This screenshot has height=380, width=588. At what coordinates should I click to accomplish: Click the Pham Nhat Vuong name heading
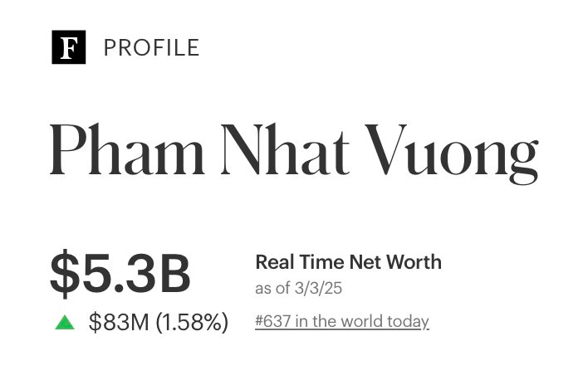(293, 150)
